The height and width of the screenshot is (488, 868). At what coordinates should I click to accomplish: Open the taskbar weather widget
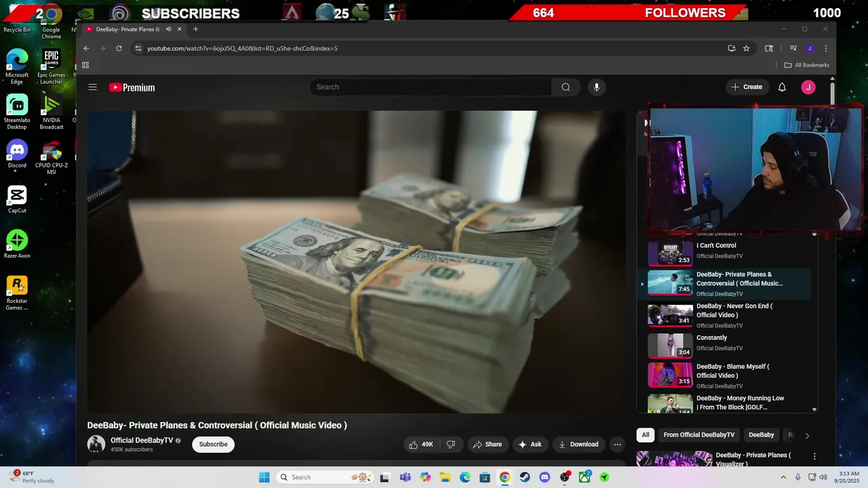32,477
